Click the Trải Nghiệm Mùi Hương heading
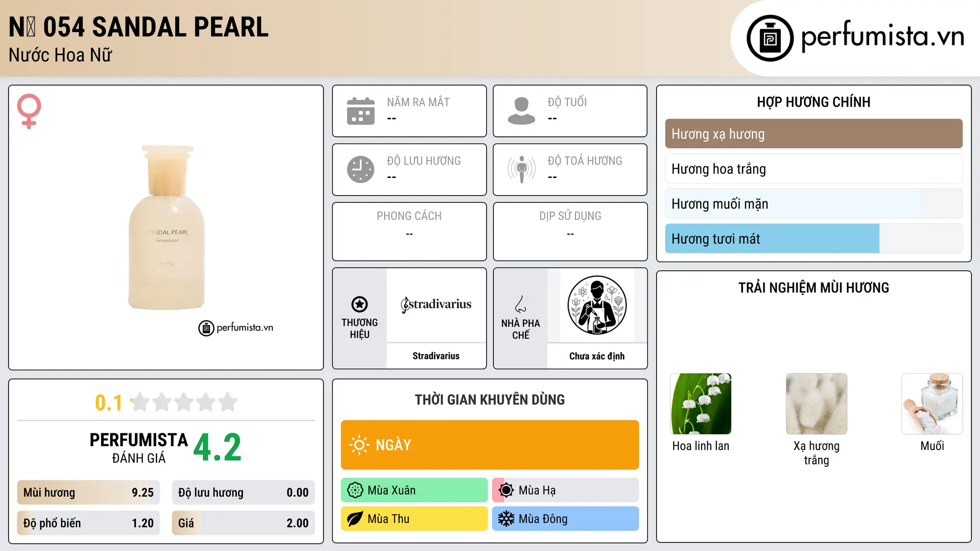This screenshot has height=551, width=980. pos(813,287)
